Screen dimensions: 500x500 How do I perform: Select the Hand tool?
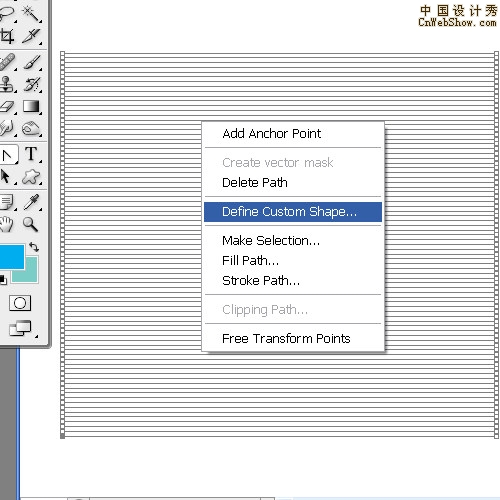click(x=7, y=224)
